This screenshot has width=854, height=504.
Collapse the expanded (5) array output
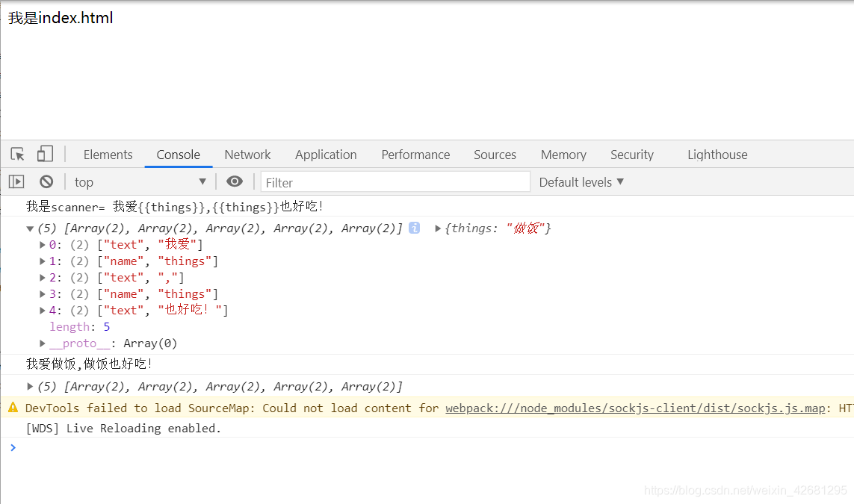click(x=31, y=228)
